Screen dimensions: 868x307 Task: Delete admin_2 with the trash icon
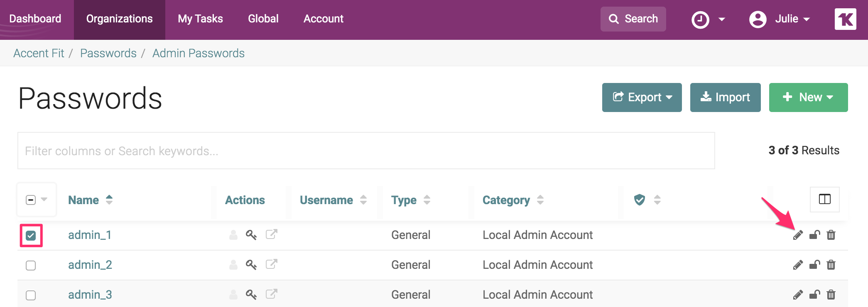pyautogui.click(x=831, y=265)
